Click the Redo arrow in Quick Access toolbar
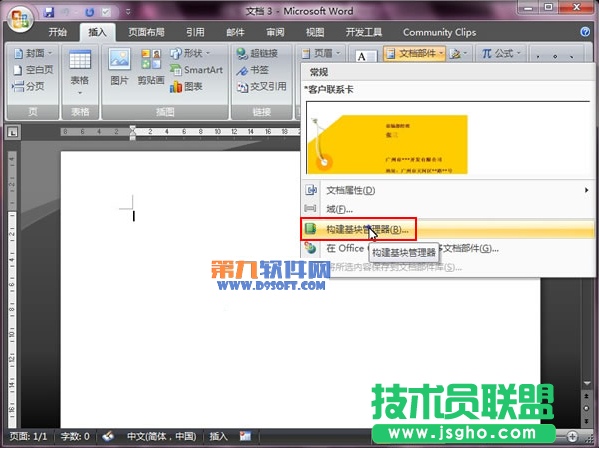 point(90,12)
